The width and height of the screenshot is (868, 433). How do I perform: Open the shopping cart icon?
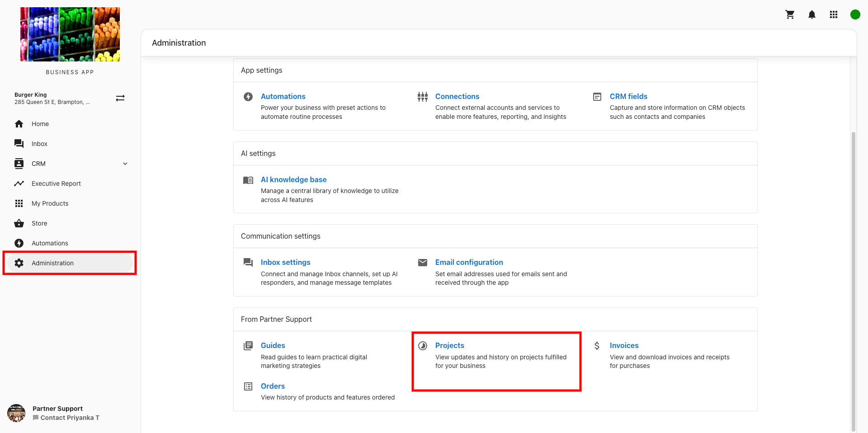(790, 14)
